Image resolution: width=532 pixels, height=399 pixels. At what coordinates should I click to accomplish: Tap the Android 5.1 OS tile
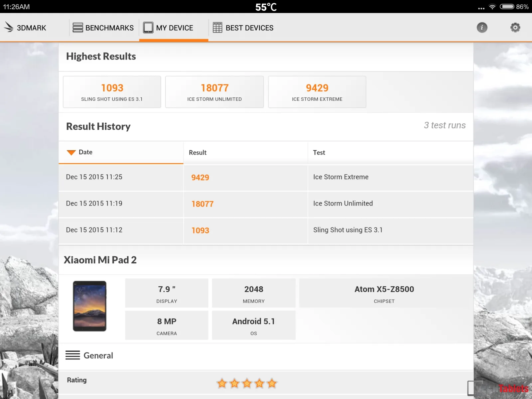254,325
